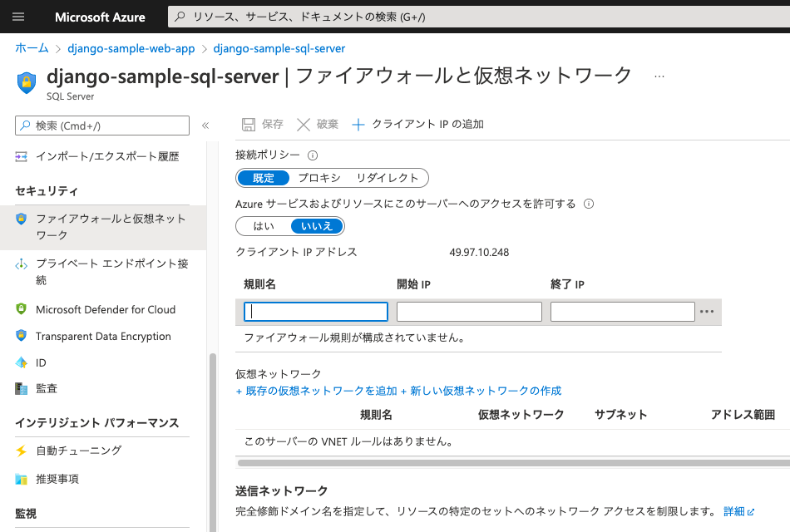Click the サブネット column header
Viewport: 790px width, 532px height.
pyautogui.click(x=620, y=415)
